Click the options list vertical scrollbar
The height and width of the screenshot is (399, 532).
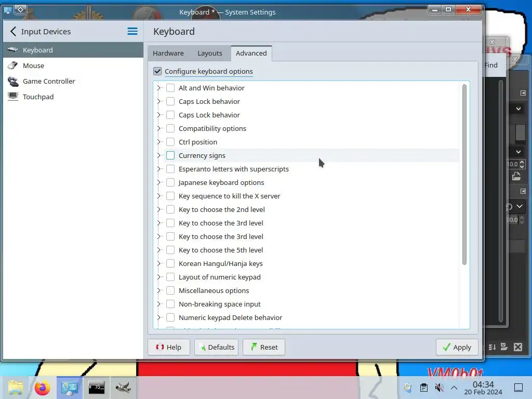pyautogui.click(x=464, y=175)
